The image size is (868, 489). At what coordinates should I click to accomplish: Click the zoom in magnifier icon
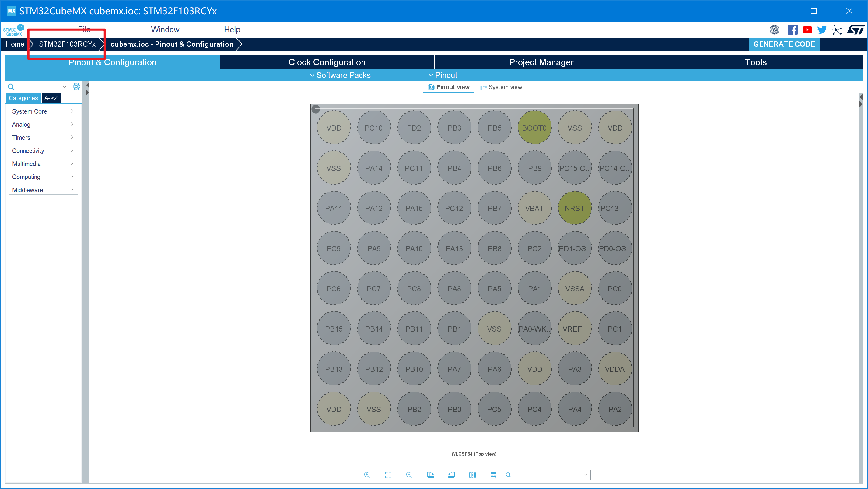pos(367,474)
